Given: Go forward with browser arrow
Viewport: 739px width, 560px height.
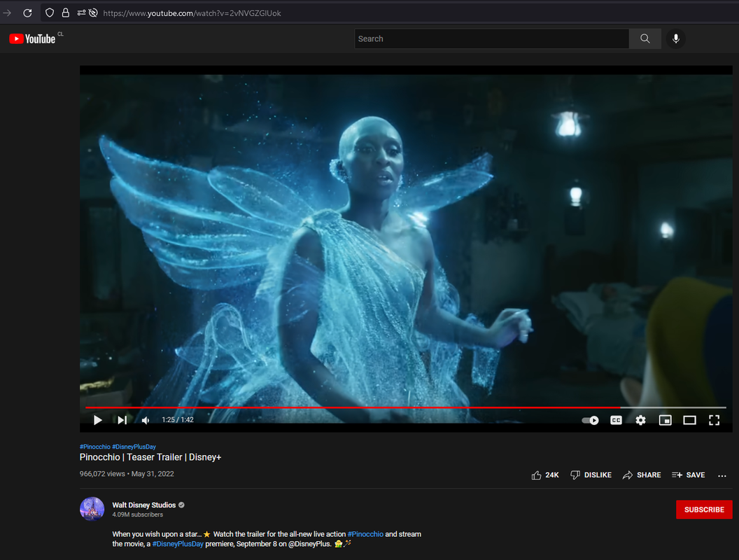Looking at the screenshot, I should [7, 13].
